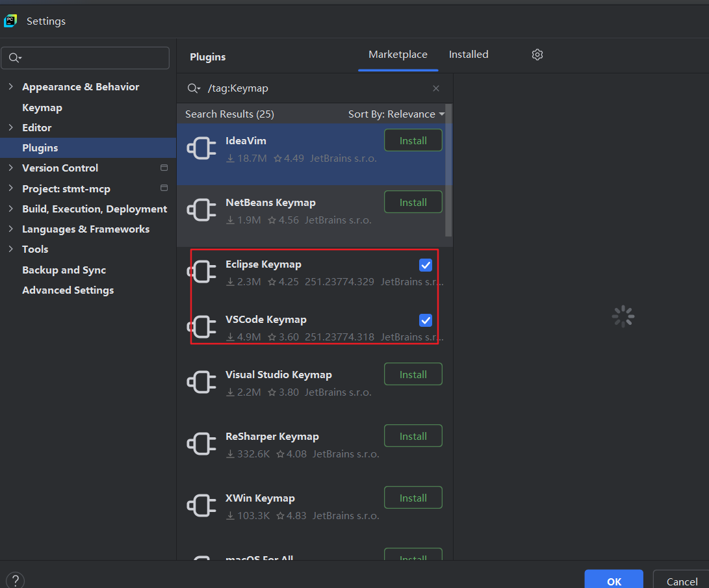Viewport: 709px width, 588px height.
Task: Install the IdeaVim plugin
Action: tap(413, 140)
